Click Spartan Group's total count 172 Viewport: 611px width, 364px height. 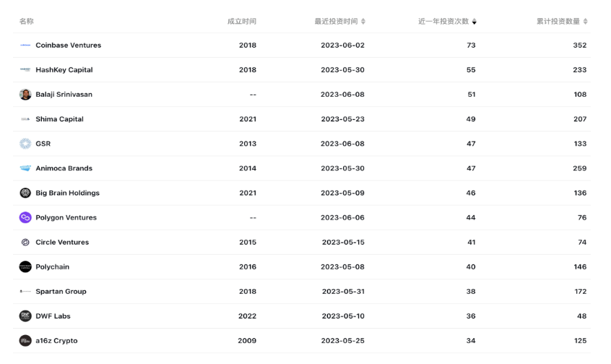tap(581, 291)
